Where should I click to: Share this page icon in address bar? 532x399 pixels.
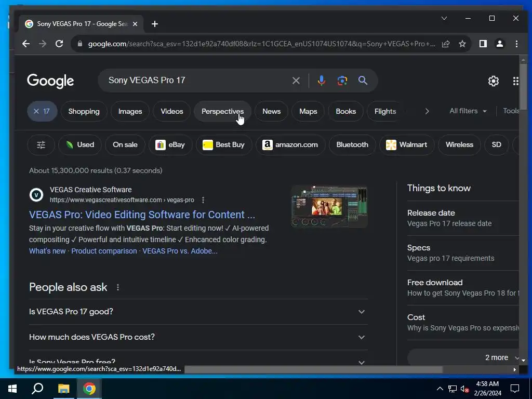pyautogui.click(x=446, y=44)
